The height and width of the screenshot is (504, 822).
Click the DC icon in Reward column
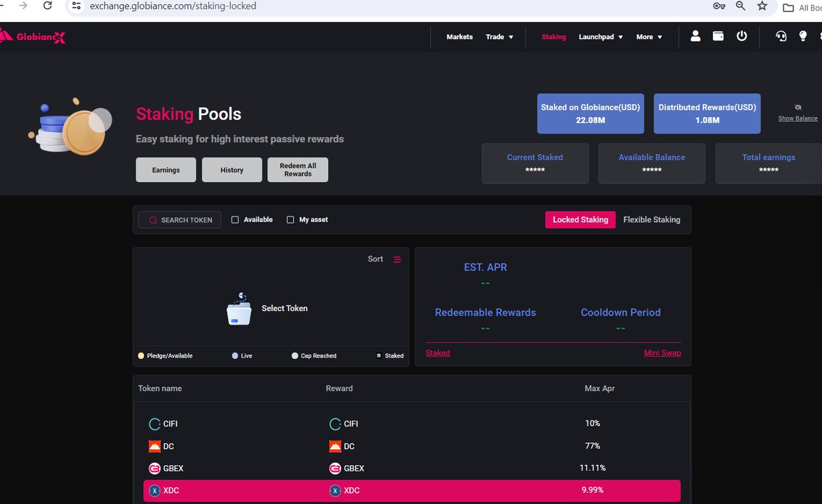pyautogui.click(x=335, y=446)
